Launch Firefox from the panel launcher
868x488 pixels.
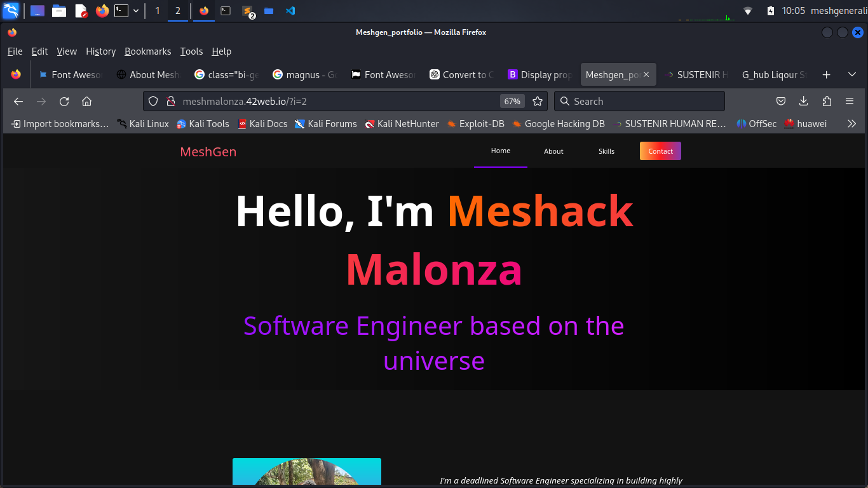tap(102, 11)
